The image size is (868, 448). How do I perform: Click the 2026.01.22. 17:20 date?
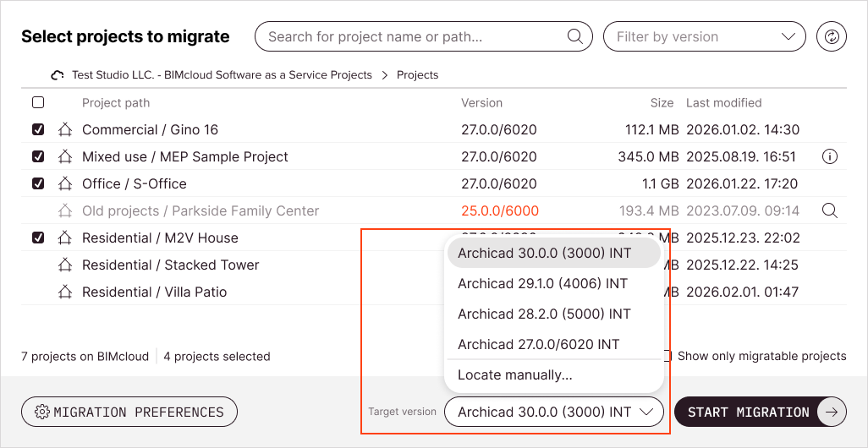742,183
